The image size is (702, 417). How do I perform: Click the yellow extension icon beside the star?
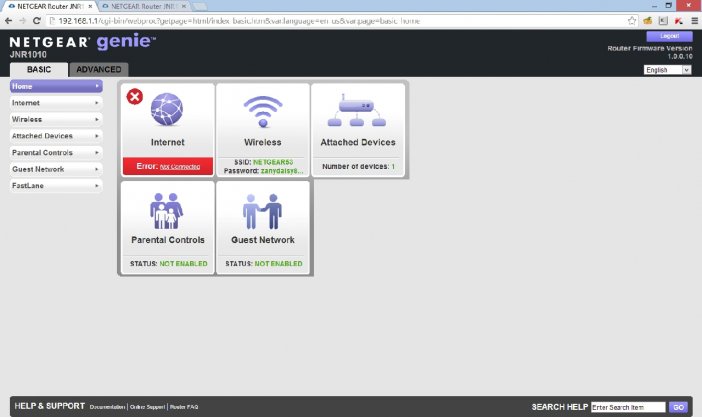tap(647, 21)
